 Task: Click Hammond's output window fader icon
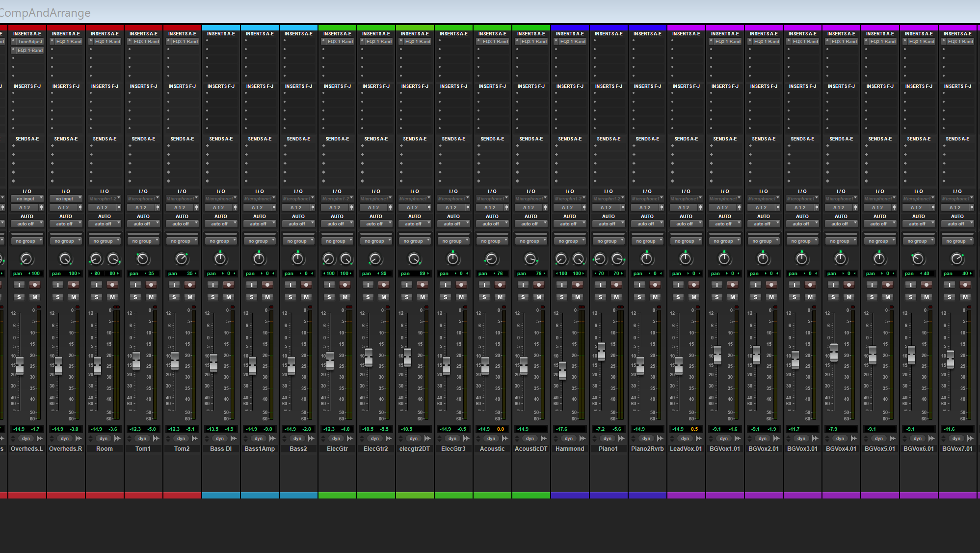click(584, 208)
